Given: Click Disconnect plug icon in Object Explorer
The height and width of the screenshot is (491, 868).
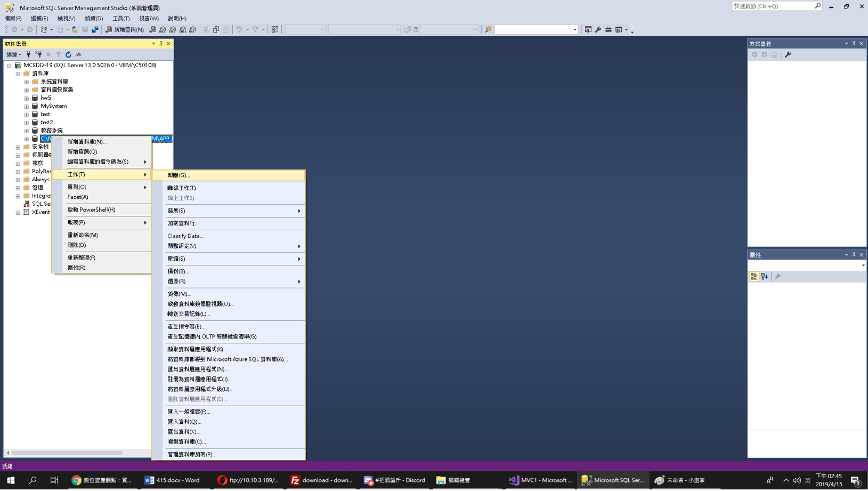Looking at the screenshot, I should [38, 54].
